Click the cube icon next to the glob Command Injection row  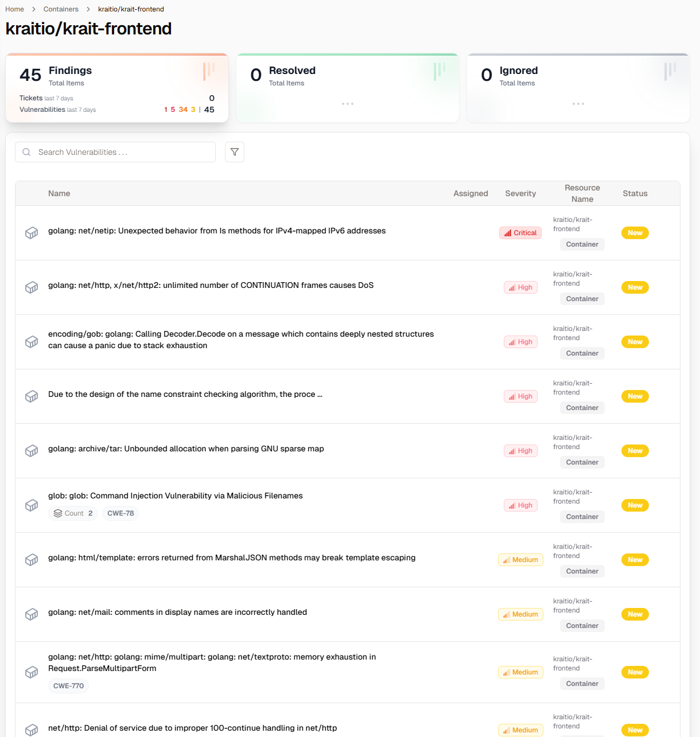(x=32, y=505)
